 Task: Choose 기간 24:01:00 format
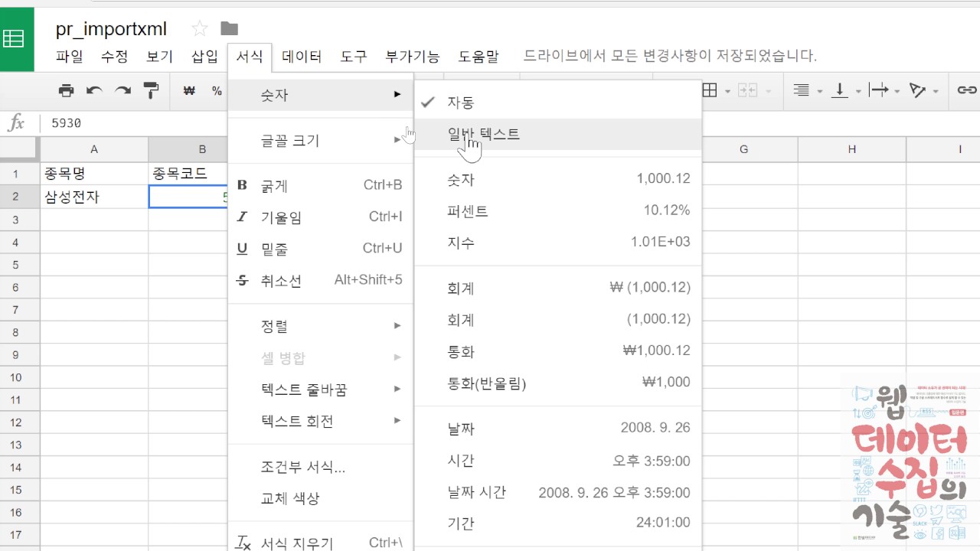[x=558, y=523]
